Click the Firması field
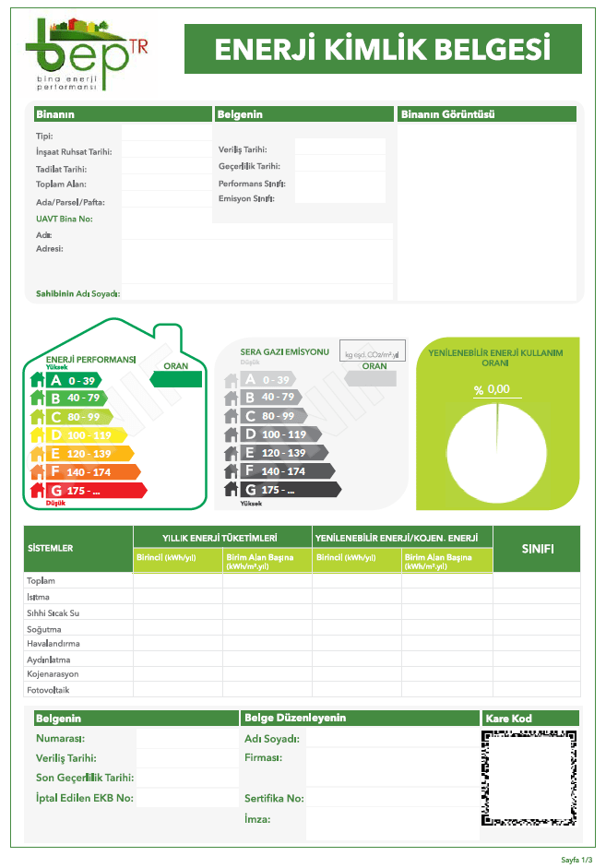This screenshot has height=868, width=606. click(392, 767)
